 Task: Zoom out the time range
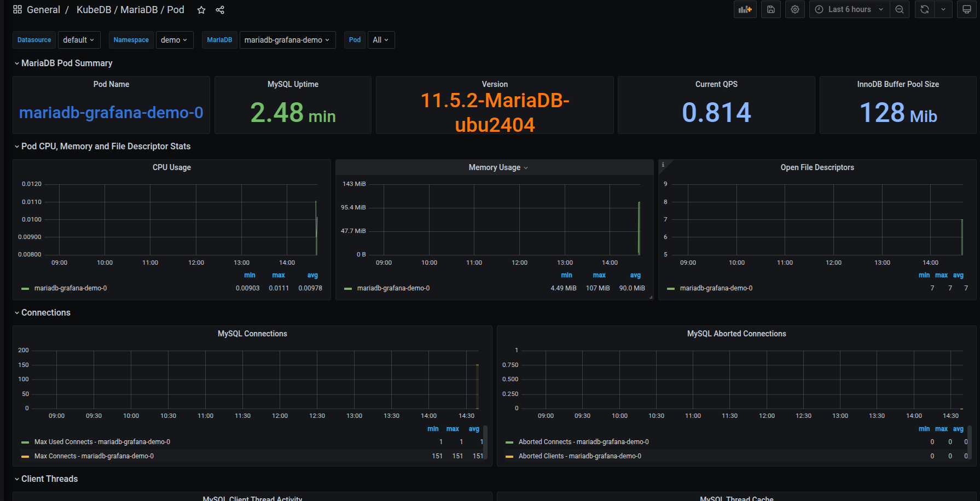click(x=900, y=9)
